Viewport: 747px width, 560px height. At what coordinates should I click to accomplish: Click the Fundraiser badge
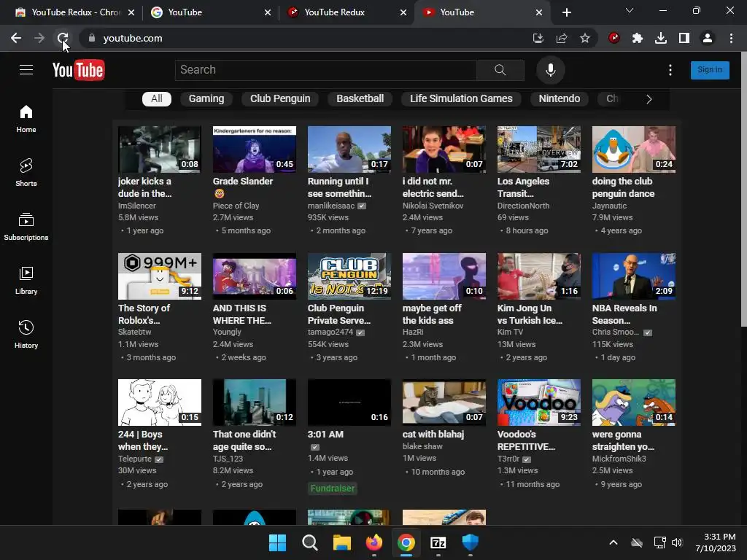[333, 488]
